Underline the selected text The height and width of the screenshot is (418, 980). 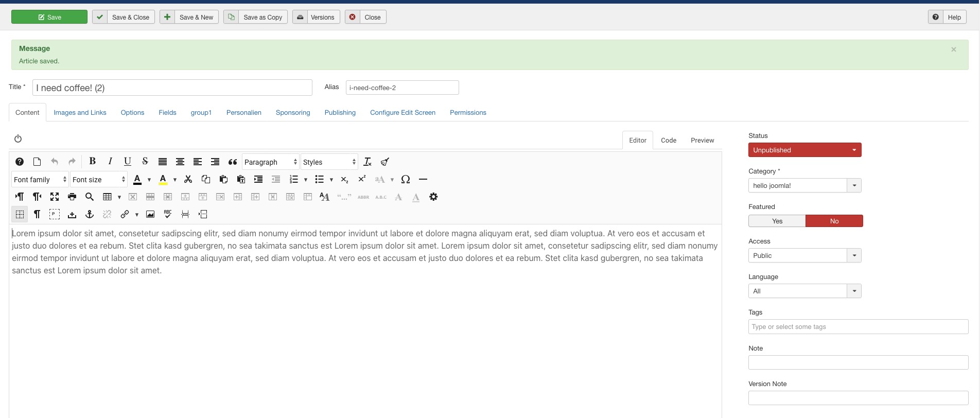128,161
